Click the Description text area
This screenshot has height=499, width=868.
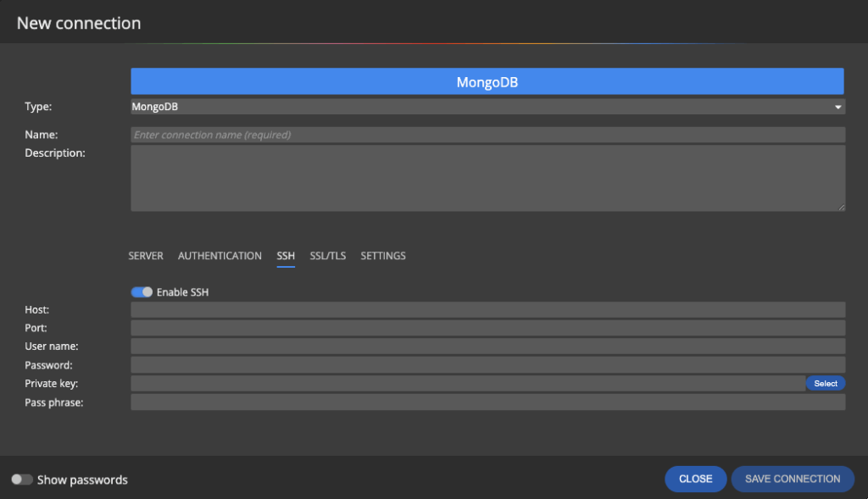tap(487, 178)
